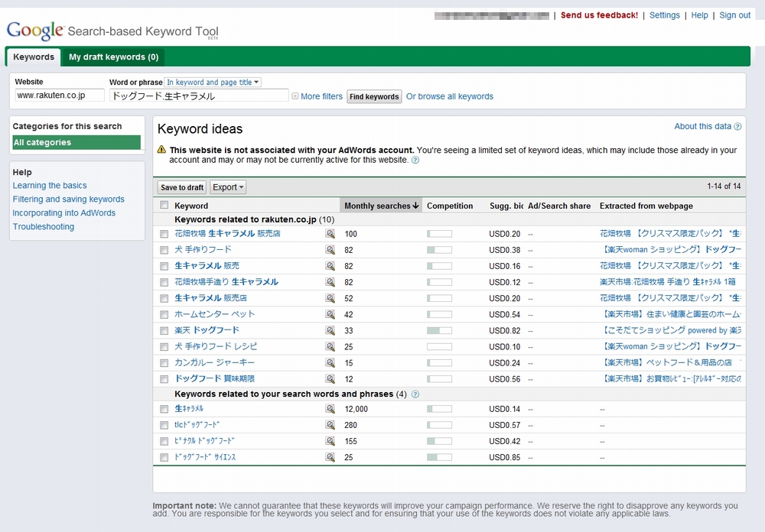Screen dimensions: 765x532
Task: Expand the More filters options
Action: [x=317, y=96]
